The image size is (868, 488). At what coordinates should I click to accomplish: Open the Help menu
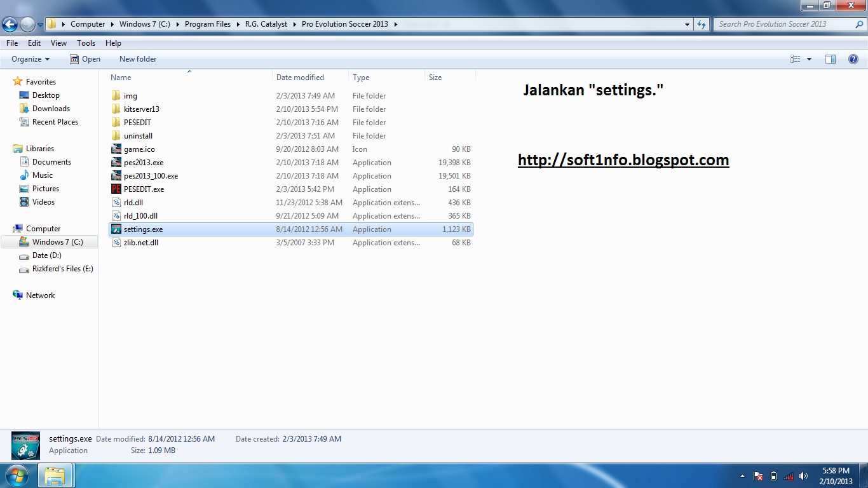pyautogui.click(x=113, y=43)
